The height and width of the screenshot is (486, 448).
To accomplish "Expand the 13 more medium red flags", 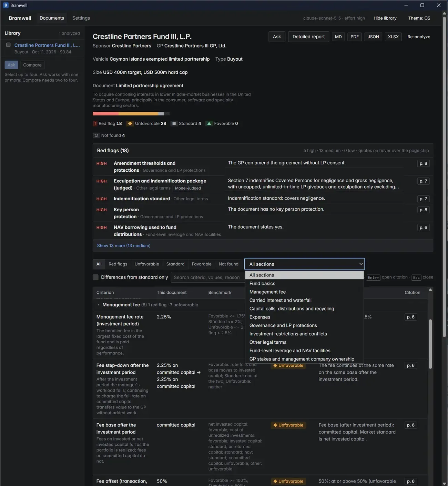I will pos(124,246).
